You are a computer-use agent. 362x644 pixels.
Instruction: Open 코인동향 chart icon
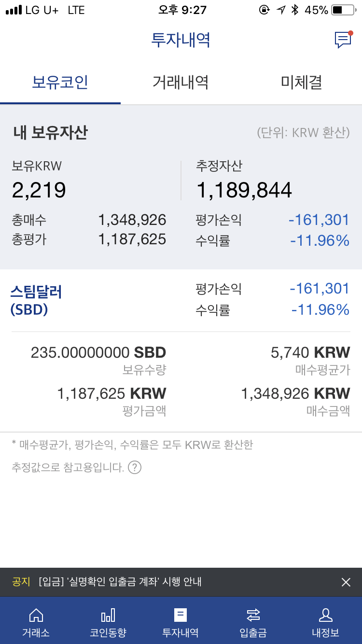[x=108, y=615]
